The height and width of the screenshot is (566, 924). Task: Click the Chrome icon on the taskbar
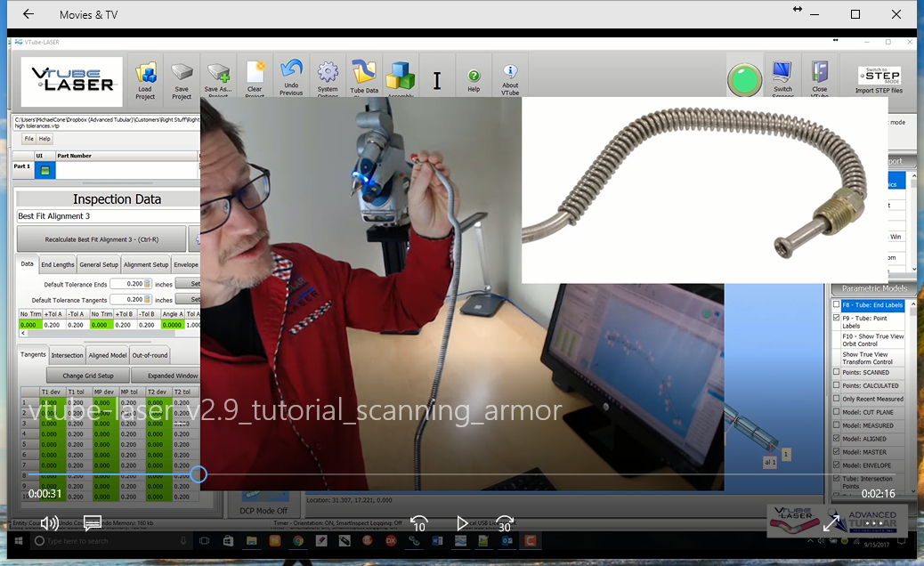tap(297, 541)
